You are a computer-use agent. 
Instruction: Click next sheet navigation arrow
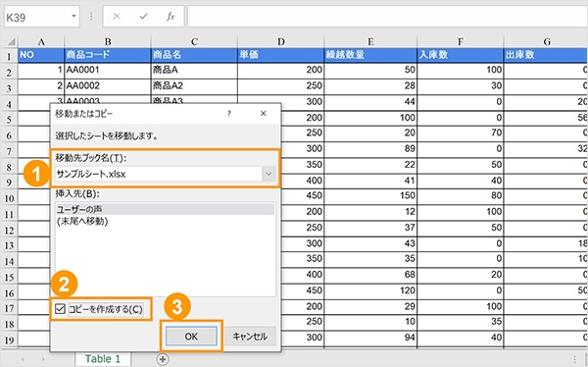pyautogui.click(x=43, y=359)
